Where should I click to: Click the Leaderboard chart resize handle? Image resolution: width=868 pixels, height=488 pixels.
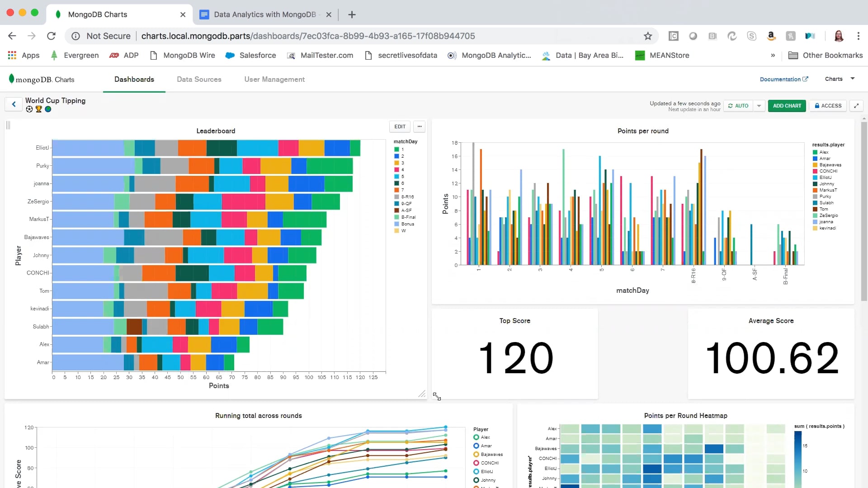(422, 394)
